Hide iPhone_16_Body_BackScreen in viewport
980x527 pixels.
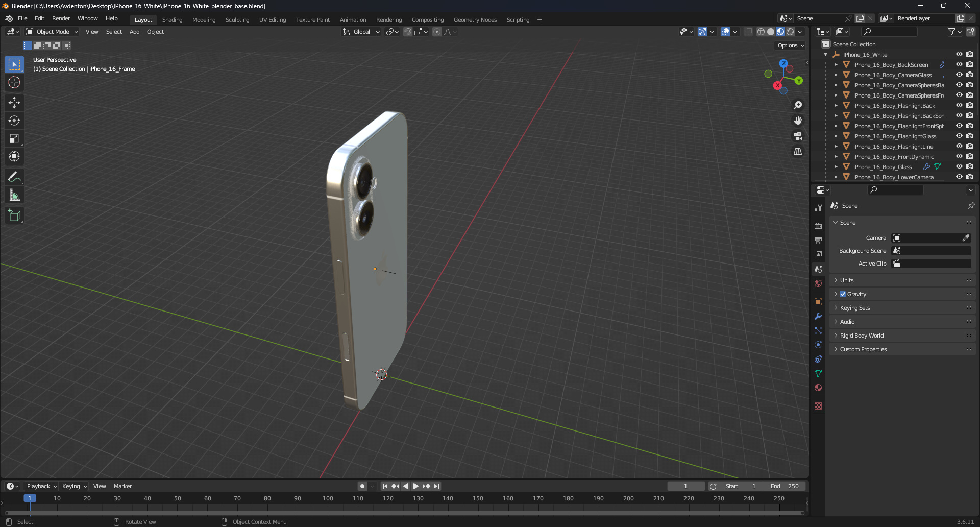click(x=959, y=65)
